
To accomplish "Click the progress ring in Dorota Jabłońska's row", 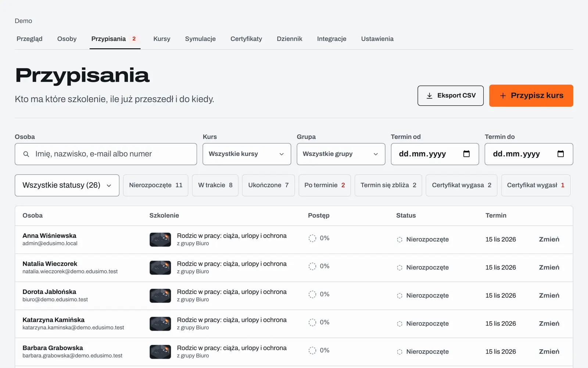I will [312, 294].
